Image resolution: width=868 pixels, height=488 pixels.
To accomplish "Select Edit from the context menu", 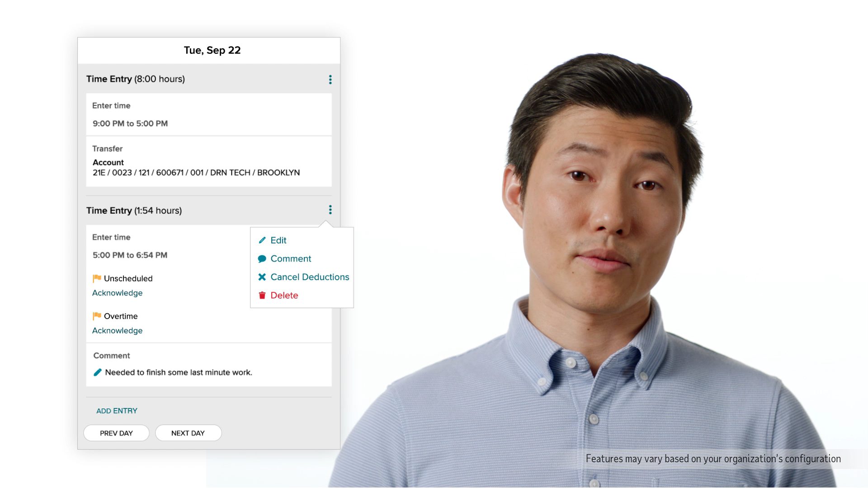I will pyautogui.click(x=278, y=240).
